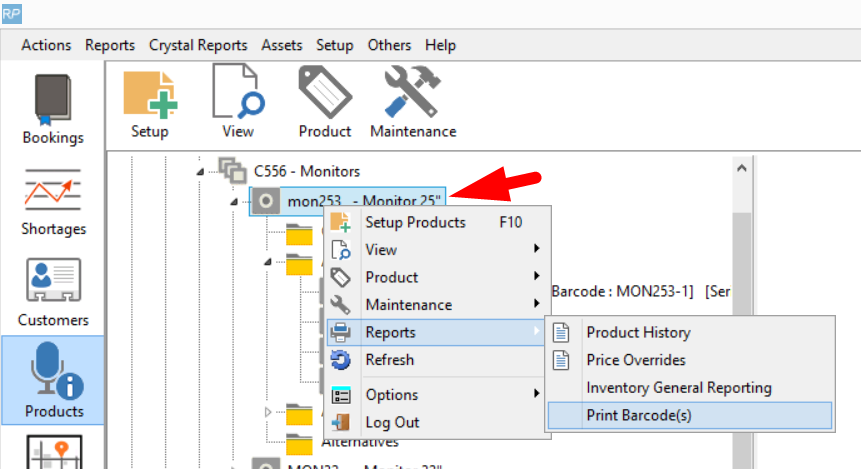
Task: Expand the View submenu arrow
Action: (x=536, y=249)
